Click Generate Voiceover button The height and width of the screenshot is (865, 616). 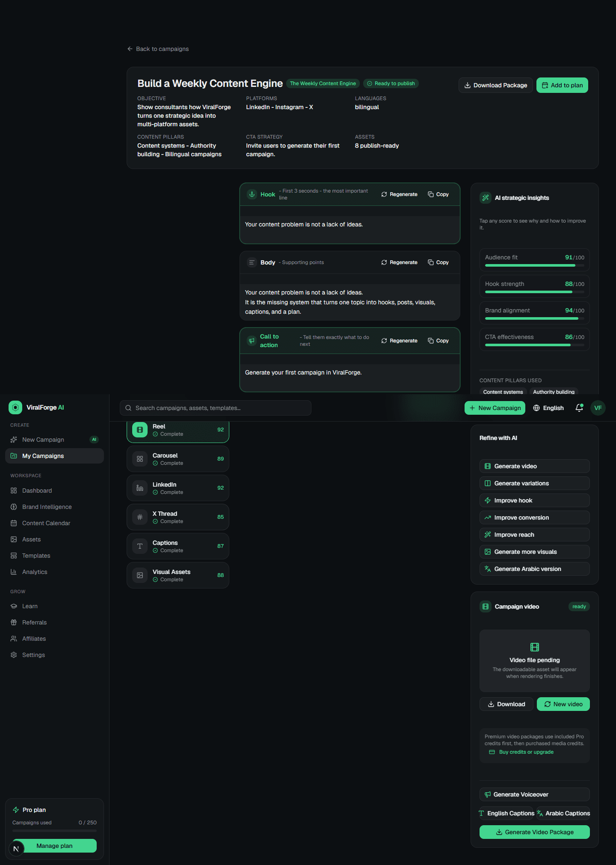click(535, 794)
